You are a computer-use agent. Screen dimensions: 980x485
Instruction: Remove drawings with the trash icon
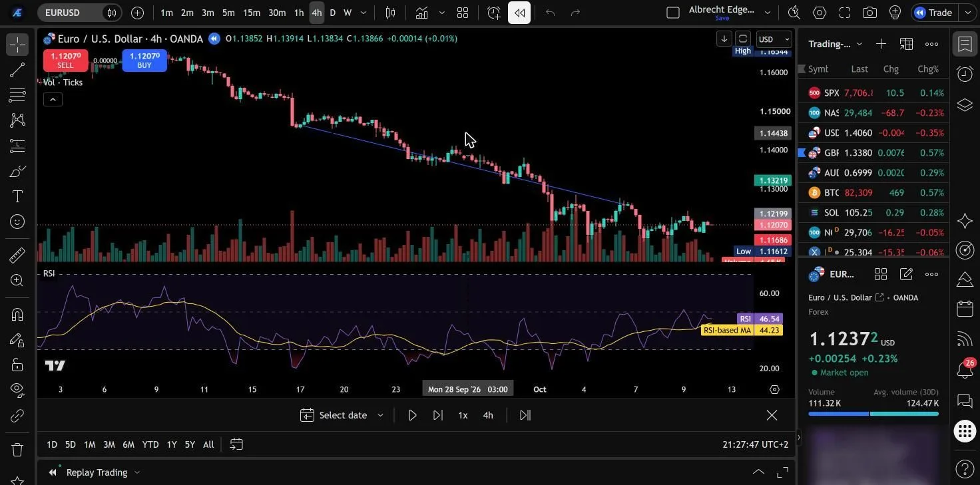(x=17, y=450)
